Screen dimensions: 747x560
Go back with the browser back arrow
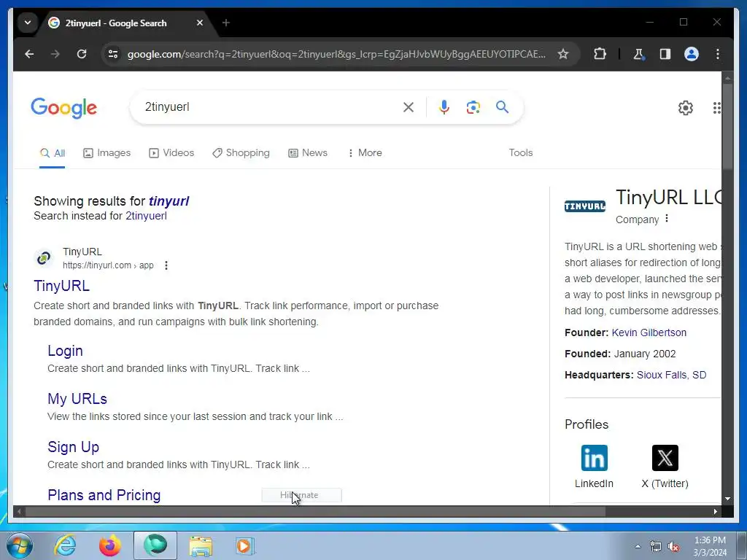pyautogui.click(x=29, y=54)
